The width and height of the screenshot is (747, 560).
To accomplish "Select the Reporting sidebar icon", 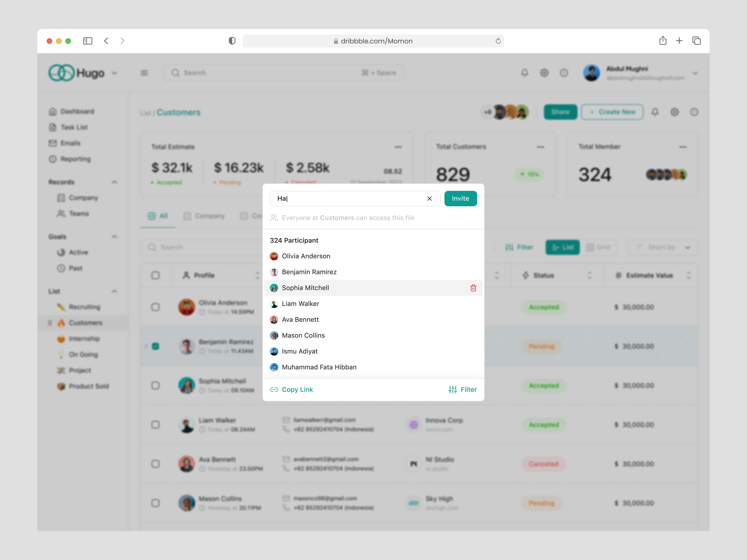I will click(x=75, y=159).
